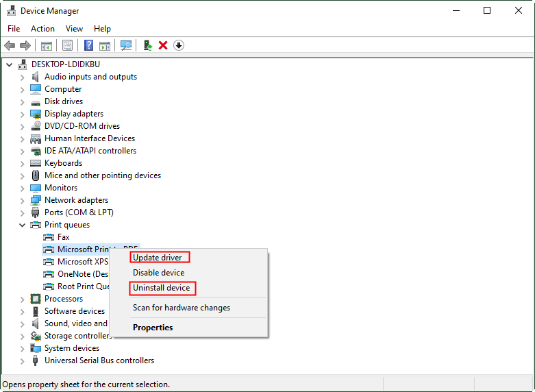This screenshot has height=392, width=535.
Task: Click the Monitors category label
Action: (x=61, y=188)
